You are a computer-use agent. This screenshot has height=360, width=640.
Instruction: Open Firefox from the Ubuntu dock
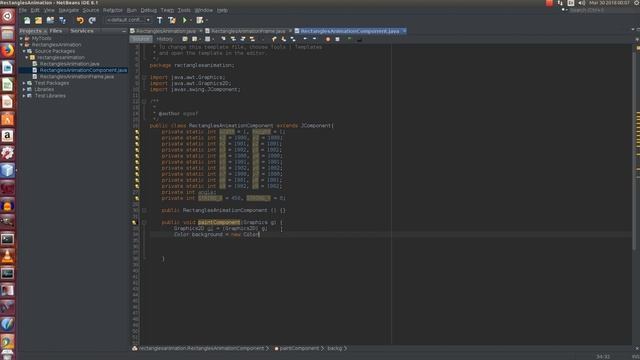[x=7, y=51]
